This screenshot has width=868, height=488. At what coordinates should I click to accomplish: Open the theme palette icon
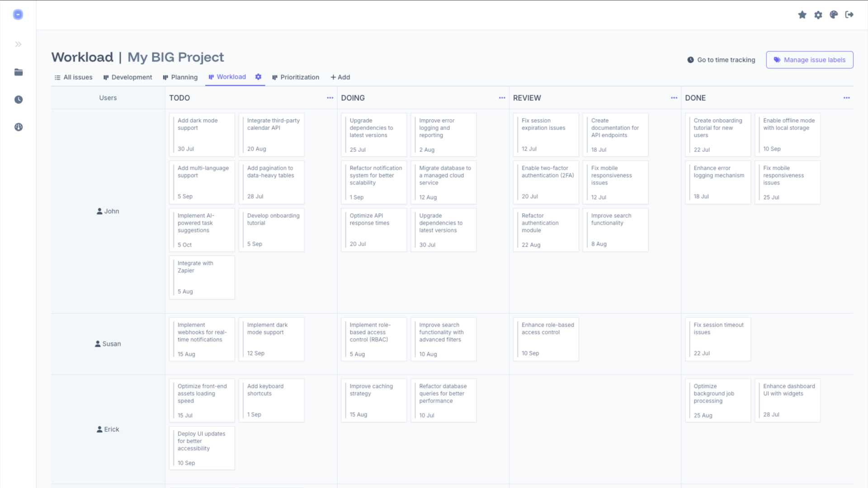[x=834, y=15]
